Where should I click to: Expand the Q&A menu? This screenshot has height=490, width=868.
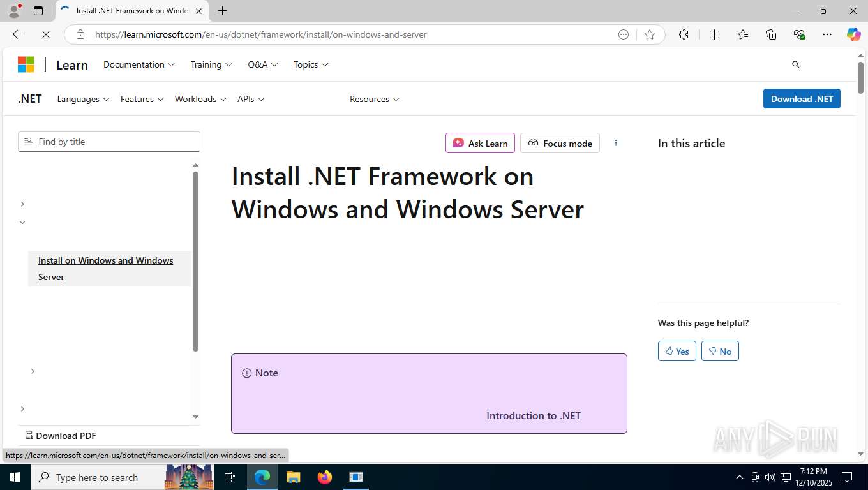tap(263, 64)
